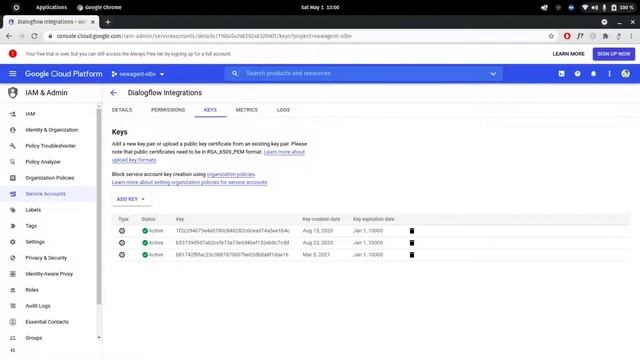Viewport: 640px width, 360px height.
Task: Open a new Chrome tab
Action: click(108, 22)
